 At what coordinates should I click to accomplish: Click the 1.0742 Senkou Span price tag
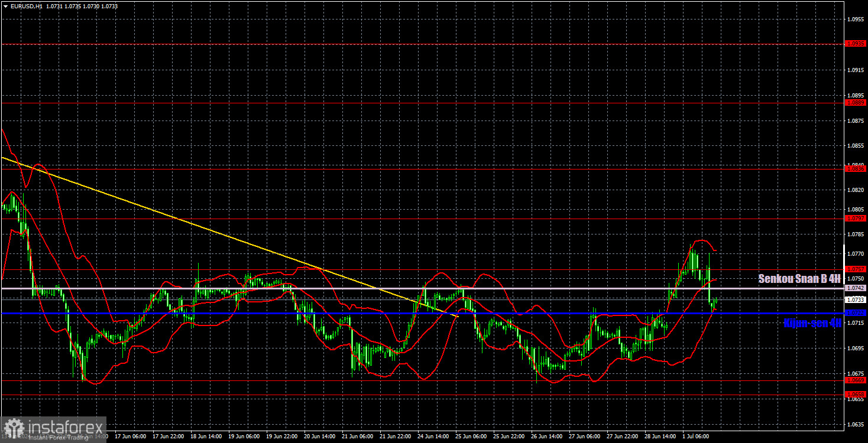coord(856,288)
